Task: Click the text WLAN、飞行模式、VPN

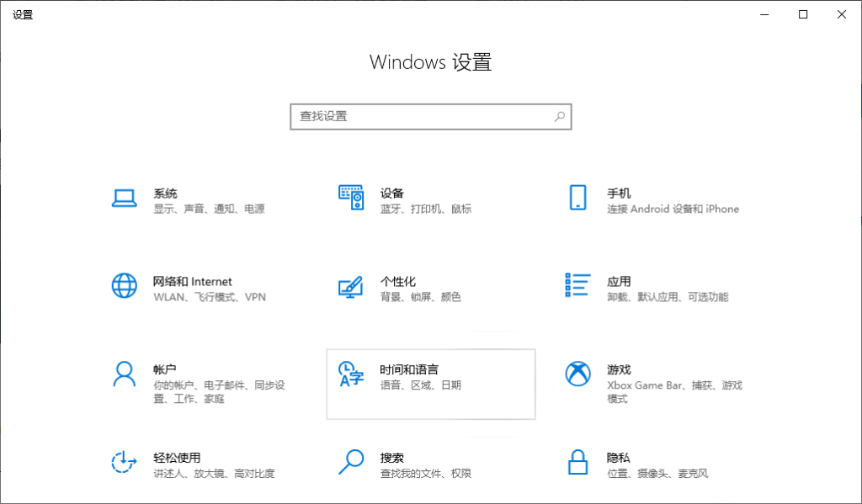Action: 210,297
